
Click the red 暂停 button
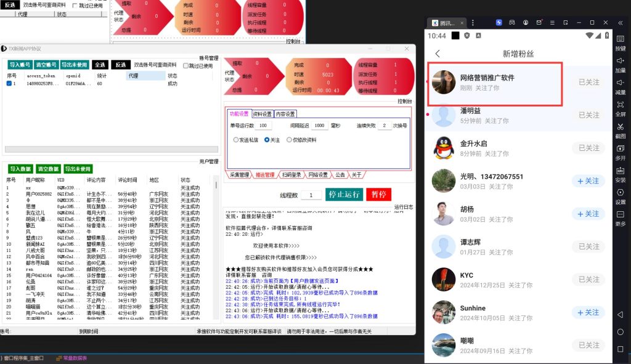[378, 195]
